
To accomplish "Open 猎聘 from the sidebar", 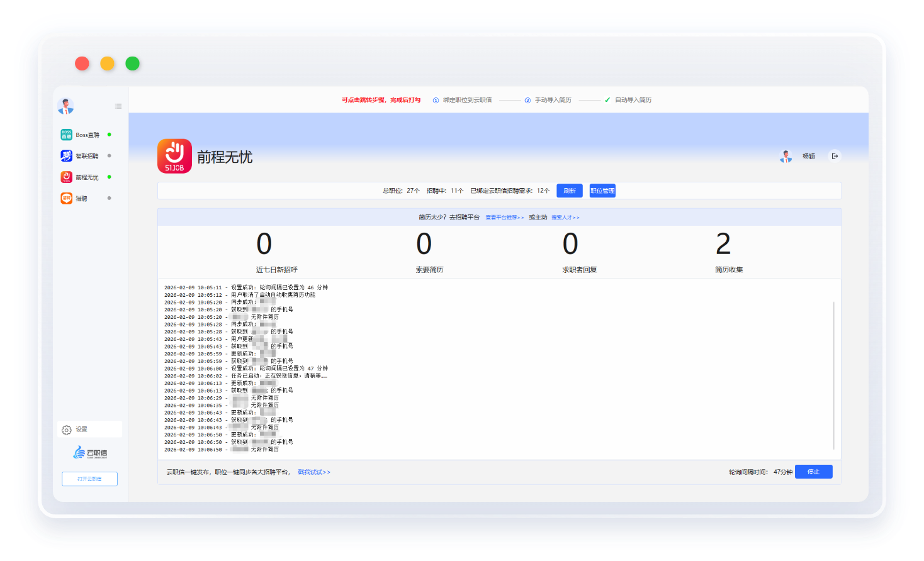I will 66,199.
